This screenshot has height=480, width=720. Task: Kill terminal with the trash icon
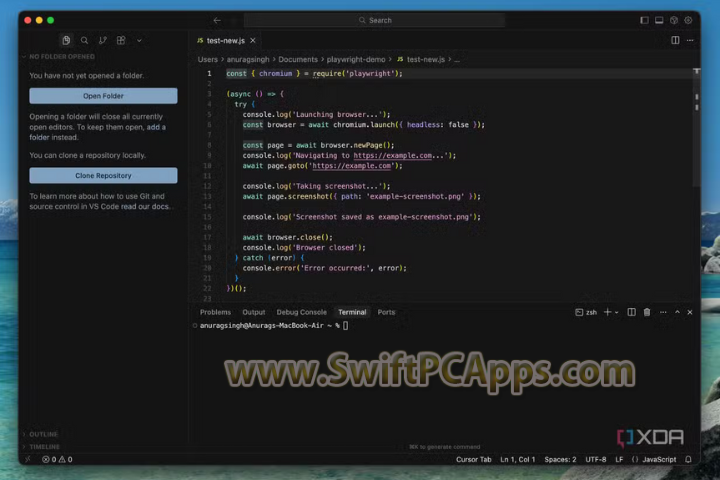[647, 312]
